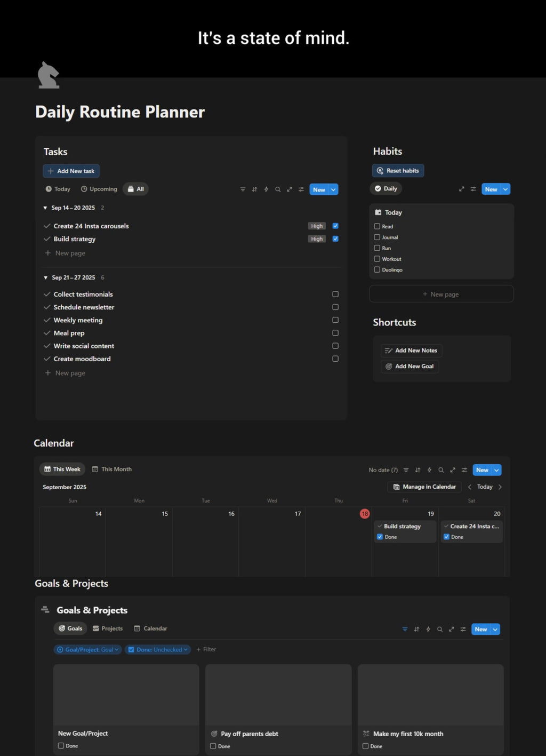
Task: Switch to the Projects tab in Goals & Projects
Action: point(108,628)
